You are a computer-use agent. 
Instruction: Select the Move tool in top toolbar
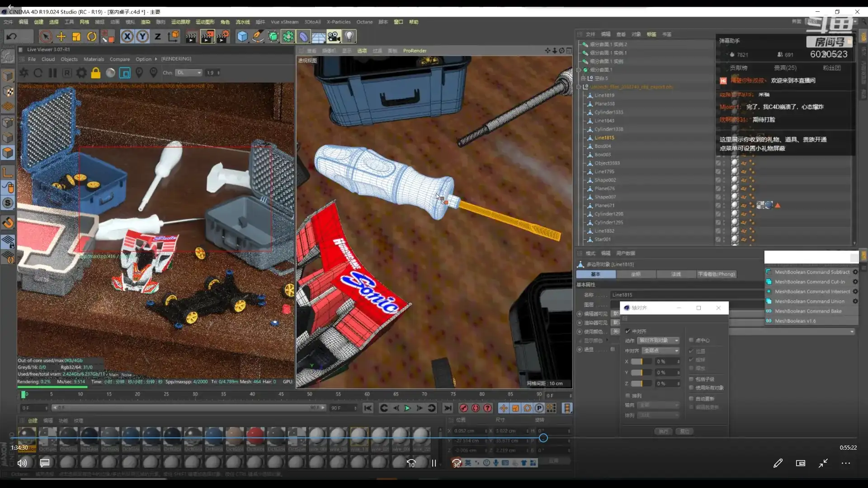click(x=61, y=37)
